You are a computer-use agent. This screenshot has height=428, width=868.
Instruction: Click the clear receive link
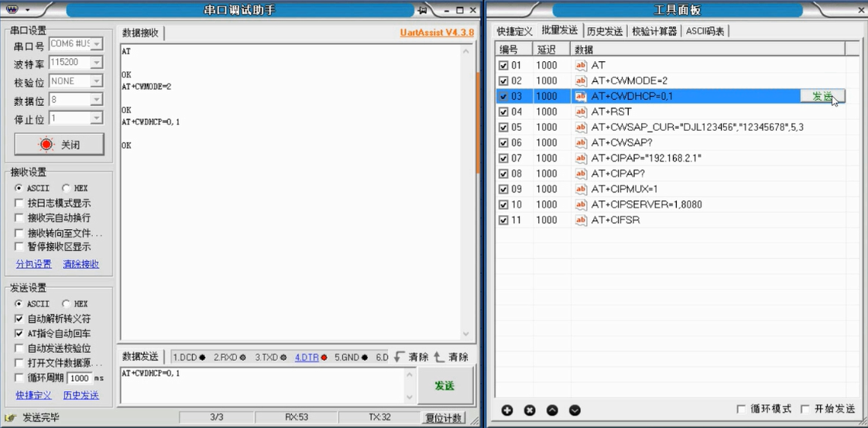pos(81,265)
